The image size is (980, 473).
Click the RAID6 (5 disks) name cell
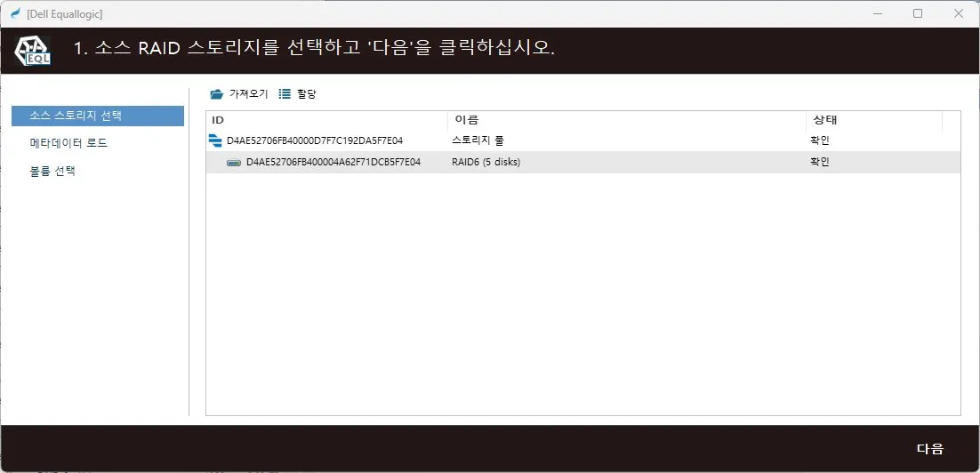(486, 163)
